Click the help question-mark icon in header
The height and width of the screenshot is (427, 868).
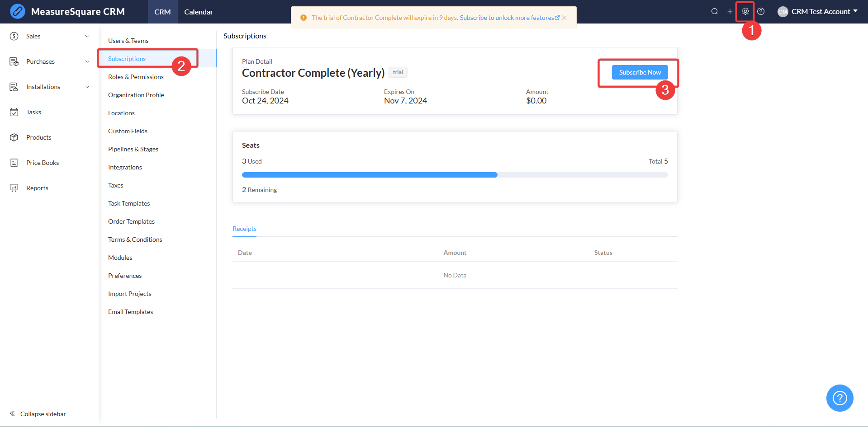pos(761,11)
